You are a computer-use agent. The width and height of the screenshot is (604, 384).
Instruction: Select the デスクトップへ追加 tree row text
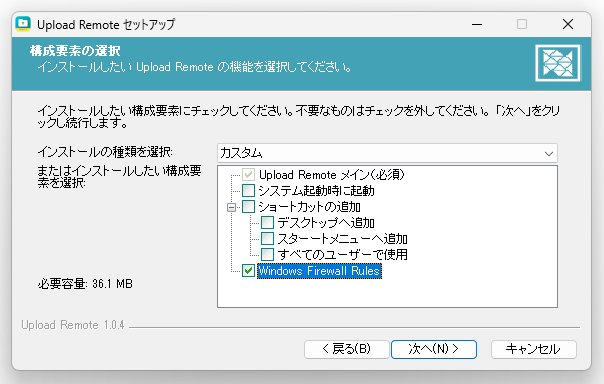pyautogui.click(x=326, y=223)
